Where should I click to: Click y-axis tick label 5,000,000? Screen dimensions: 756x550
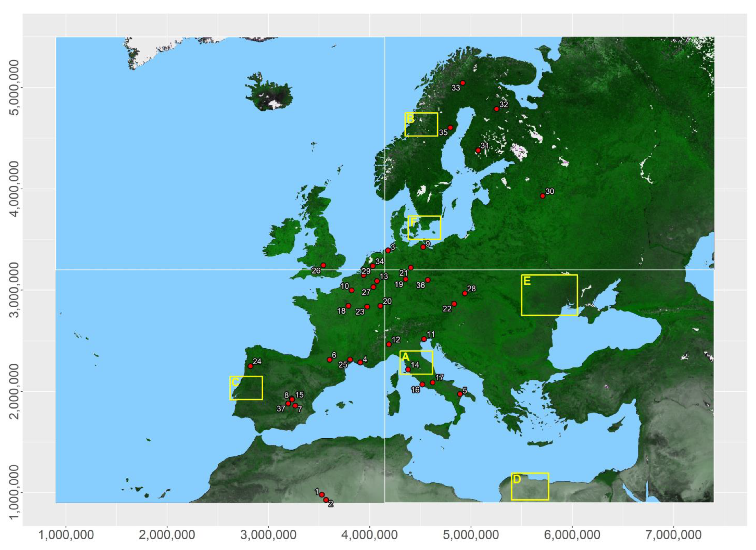click(14, 88)
